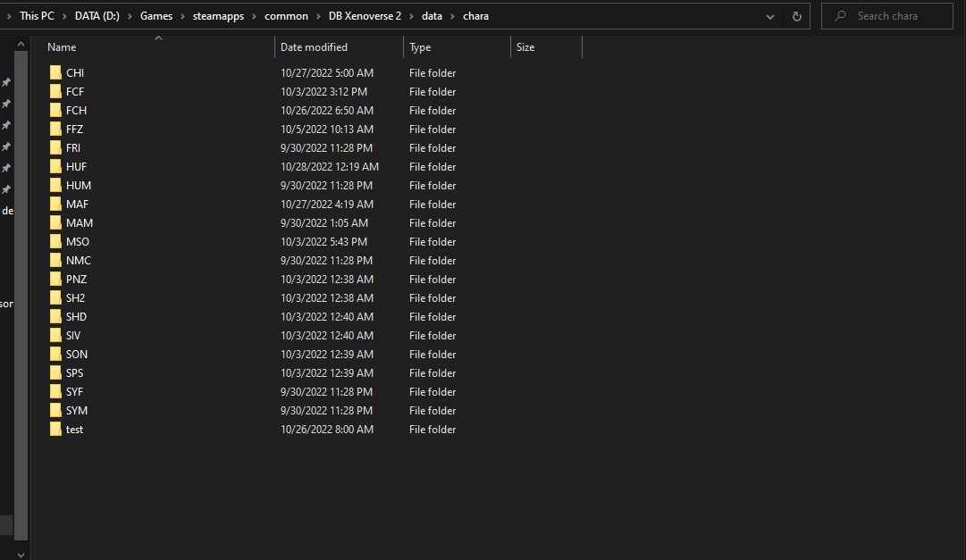Select date 10/27/2022 5:00 AM
Viewport: 966px width, 560px height.
click(x=327, y=72)
